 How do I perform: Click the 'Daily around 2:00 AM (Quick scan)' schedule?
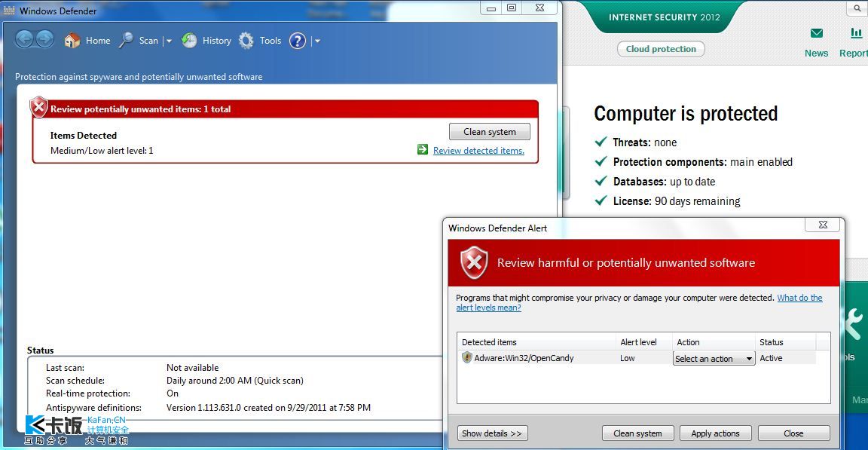[x=235, y=381]
